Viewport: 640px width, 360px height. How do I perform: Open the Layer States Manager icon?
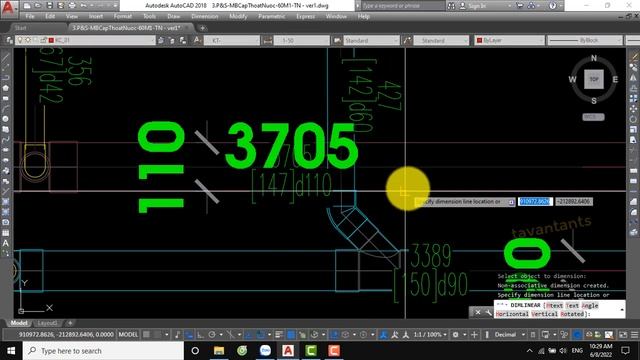(x=182, y=40)
